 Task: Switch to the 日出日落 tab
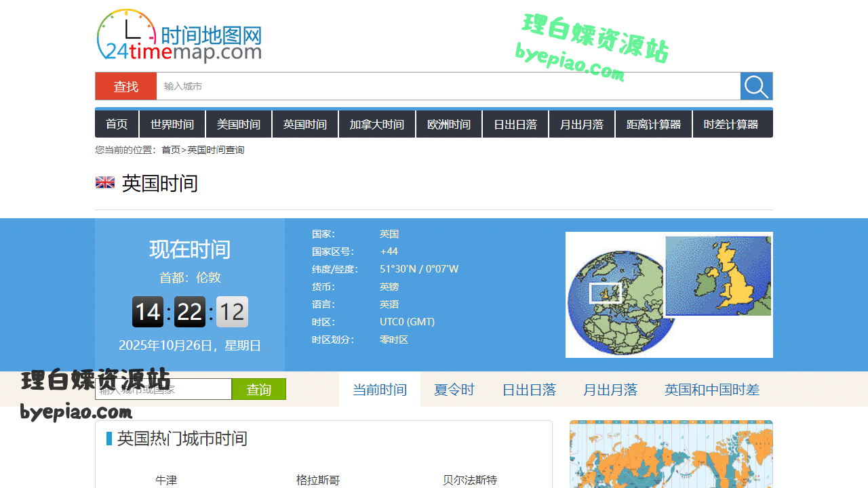coord(529,390)
